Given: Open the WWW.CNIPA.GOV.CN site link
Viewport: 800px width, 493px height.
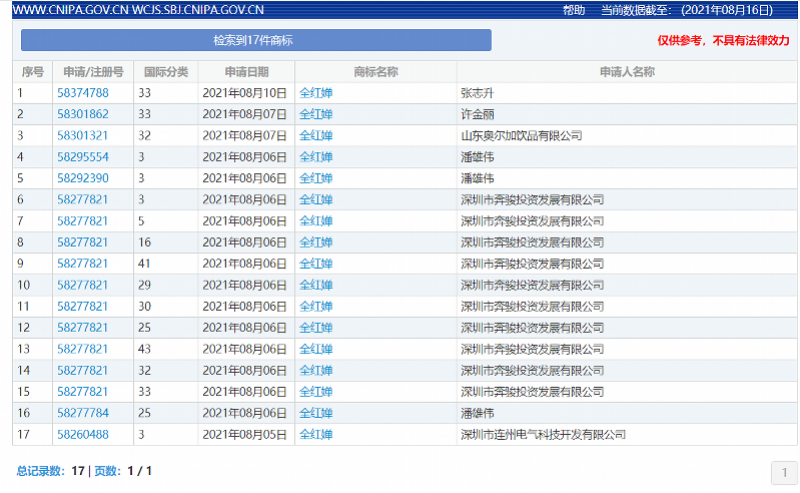Looking at the screenshot, I should [x=70, y=10].
